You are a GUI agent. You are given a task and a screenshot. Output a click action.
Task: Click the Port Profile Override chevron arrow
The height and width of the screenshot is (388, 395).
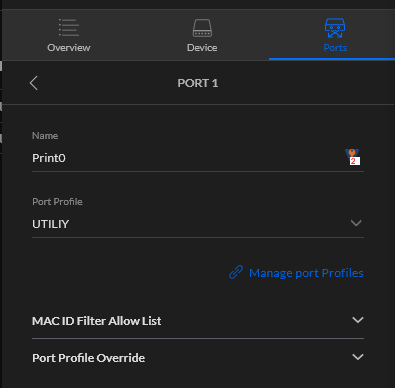[358, 357]
